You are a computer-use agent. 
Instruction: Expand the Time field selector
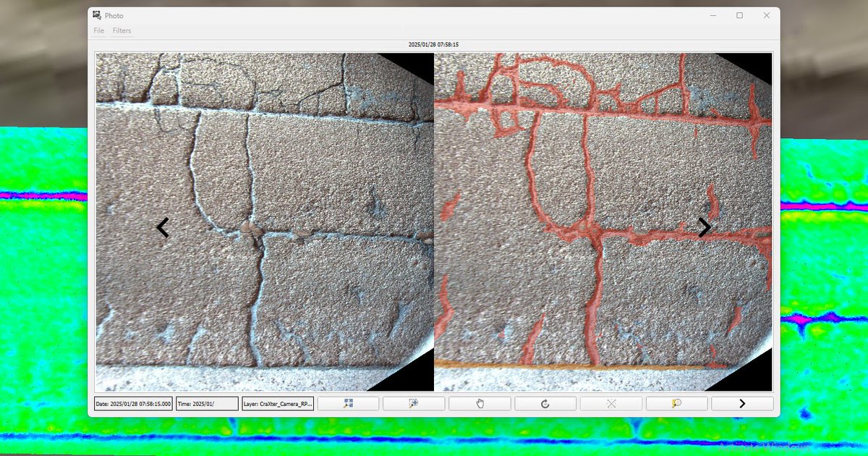[208, 403]
